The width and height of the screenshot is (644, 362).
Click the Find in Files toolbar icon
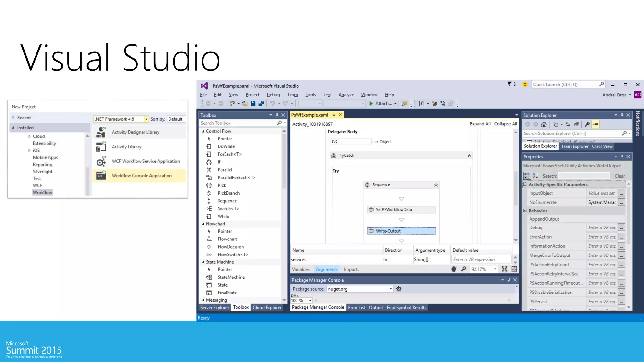click(405, 103)
